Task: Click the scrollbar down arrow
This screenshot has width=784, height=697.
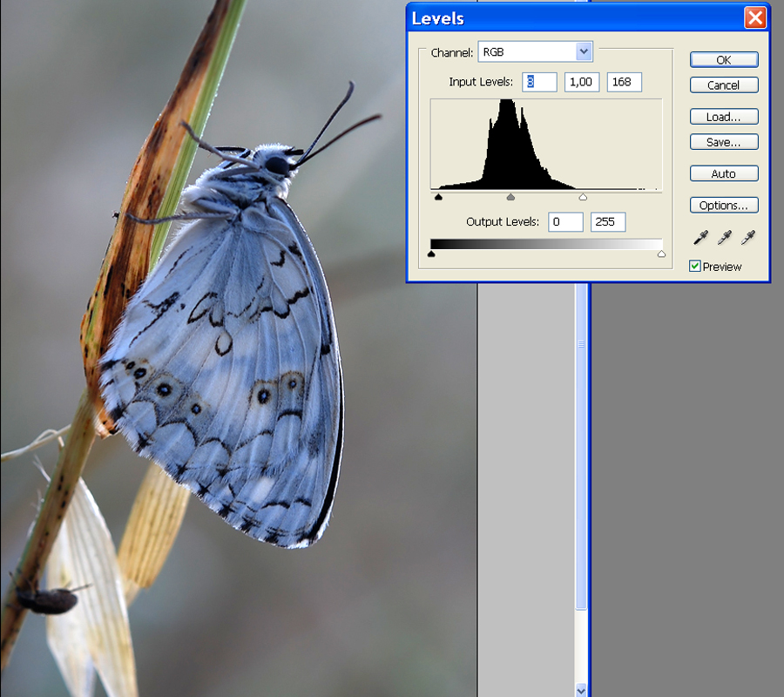Action: 582,690
